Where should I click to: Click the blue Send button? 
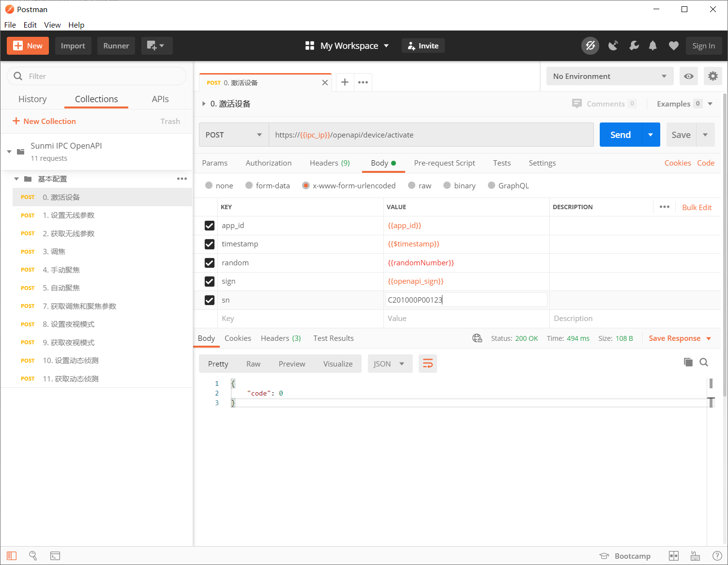tap(621, 135)
